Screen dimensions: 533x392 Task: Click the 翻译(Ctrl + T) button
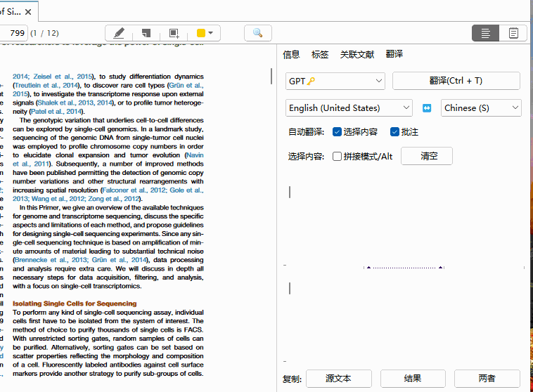456,81
